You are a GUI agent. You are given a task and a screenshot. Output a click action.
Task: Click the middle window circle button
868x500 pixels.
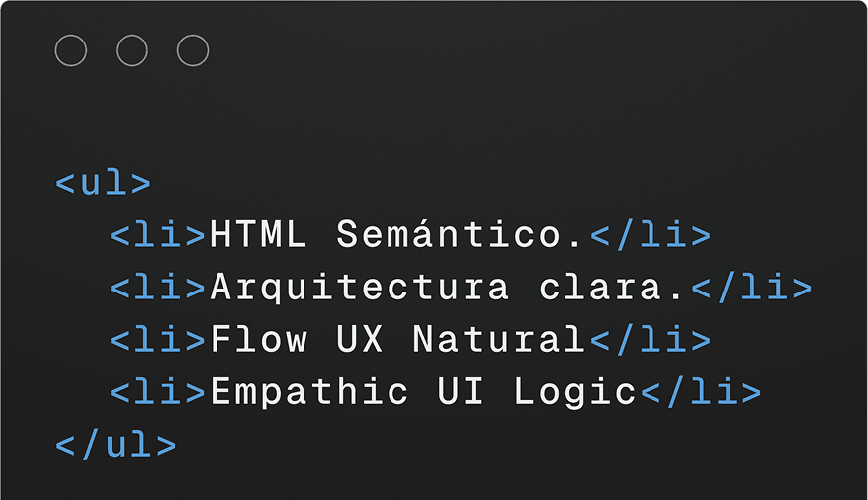tap(131, 50)
